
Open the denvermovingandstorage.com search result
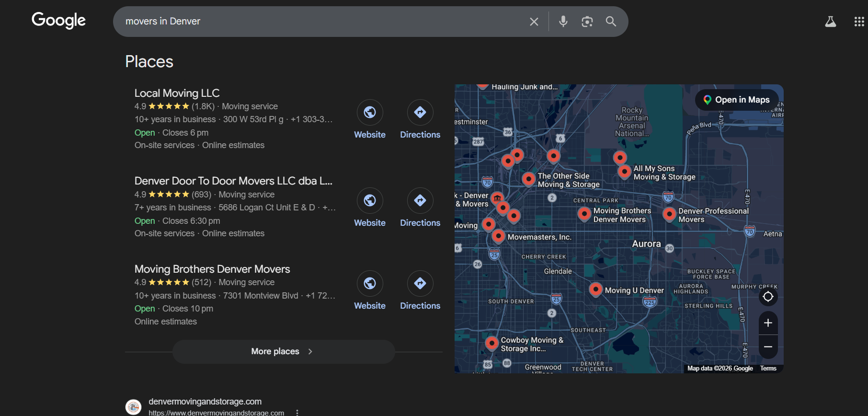click(205, 402)
